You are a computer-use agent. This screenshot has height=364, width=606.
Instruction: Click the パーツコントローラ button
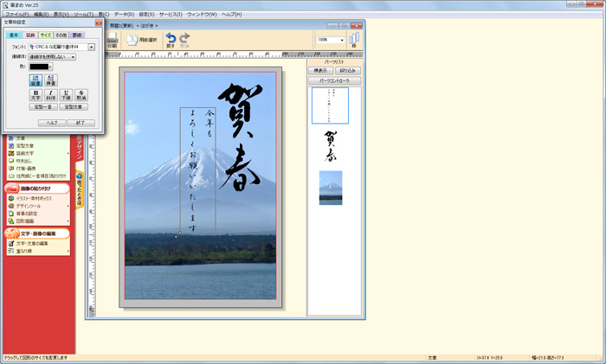pos(333,80)
